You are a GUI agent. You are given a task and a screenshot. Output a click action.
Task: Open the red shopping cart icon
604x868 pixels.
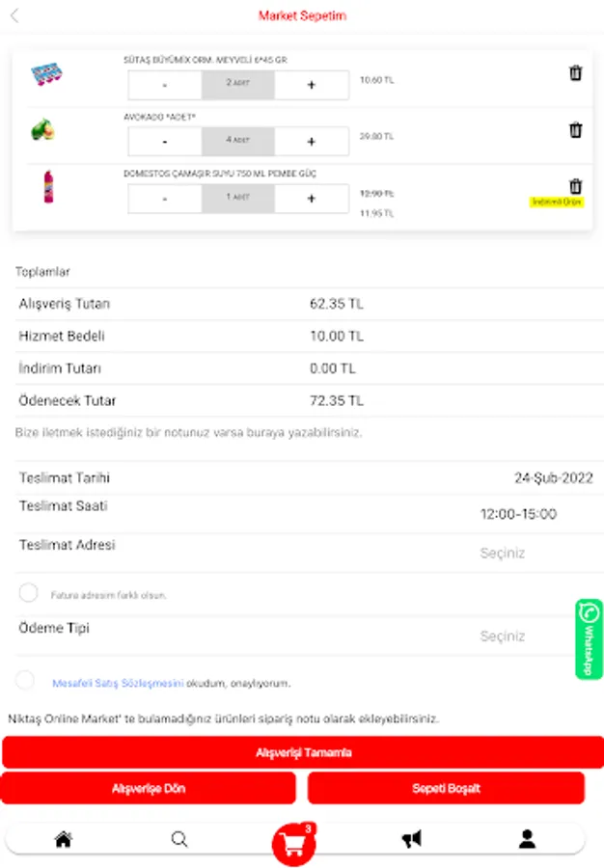293,843
